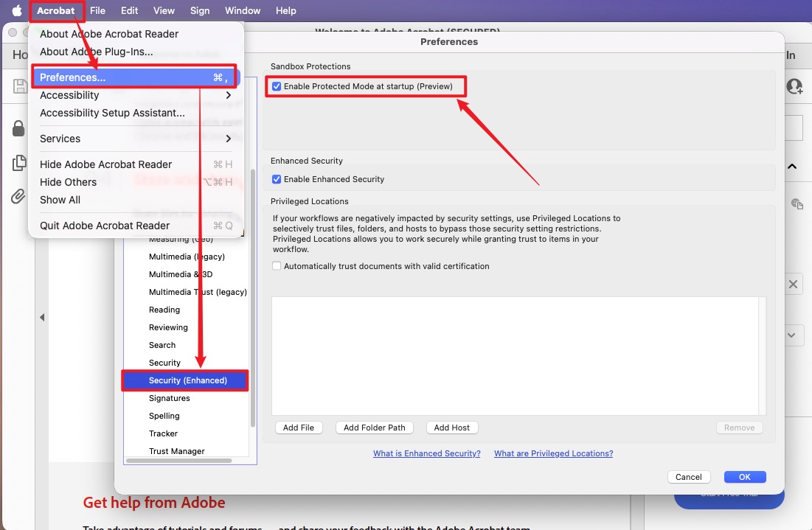Click the translate icon on right panel
The height and width of the screenshot is (530, 812).
click(x=797, y=203)
